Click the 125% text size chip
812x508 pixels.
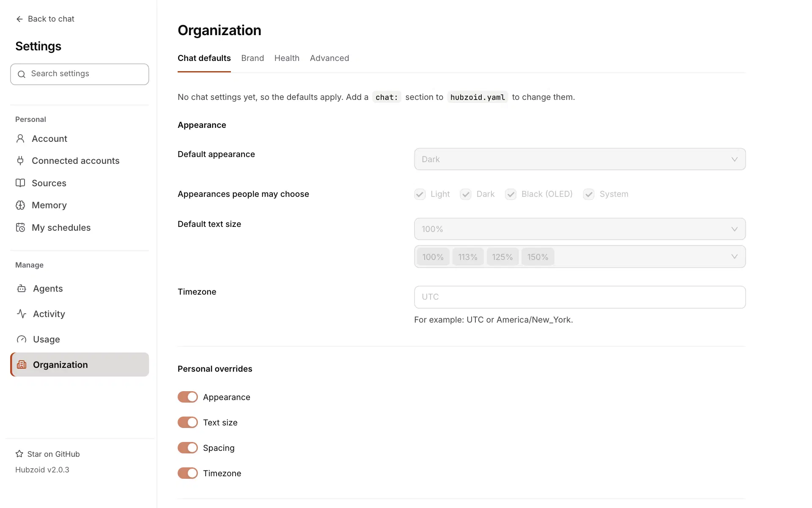[x=502, y=257]
